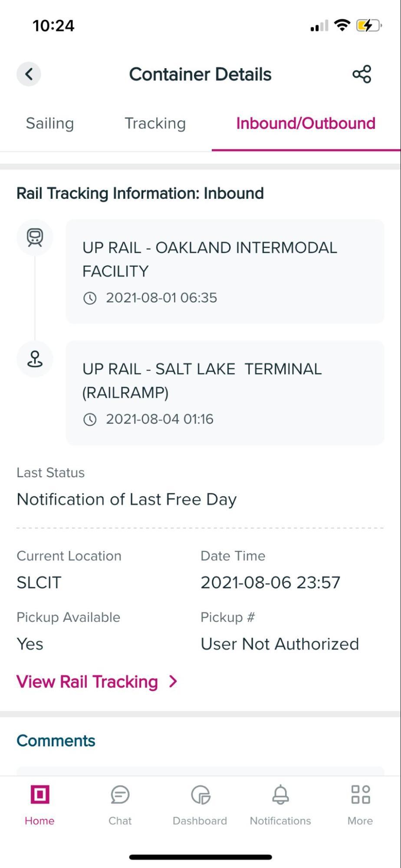The height and width of the screenshot is (868, 401).
Task: Select the Salt Lake Terminal Railramp card
Action: tap(225, 393)
